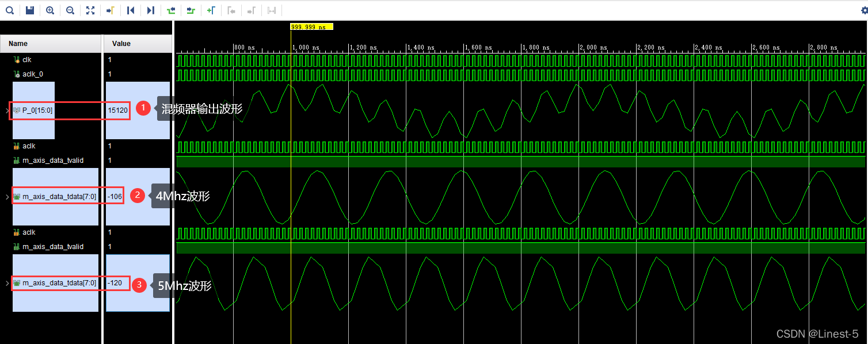Click the yellow 999.999 ns cursor flag
The image size is (868, 344).
point(311,26)
